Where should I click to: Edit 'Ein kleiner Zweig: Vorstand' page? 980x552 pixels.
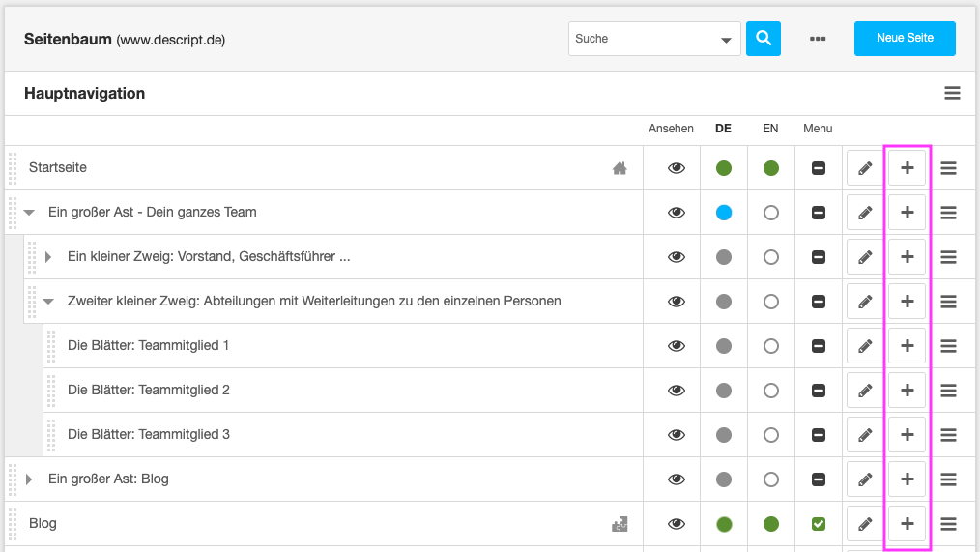tap(865, 257)
